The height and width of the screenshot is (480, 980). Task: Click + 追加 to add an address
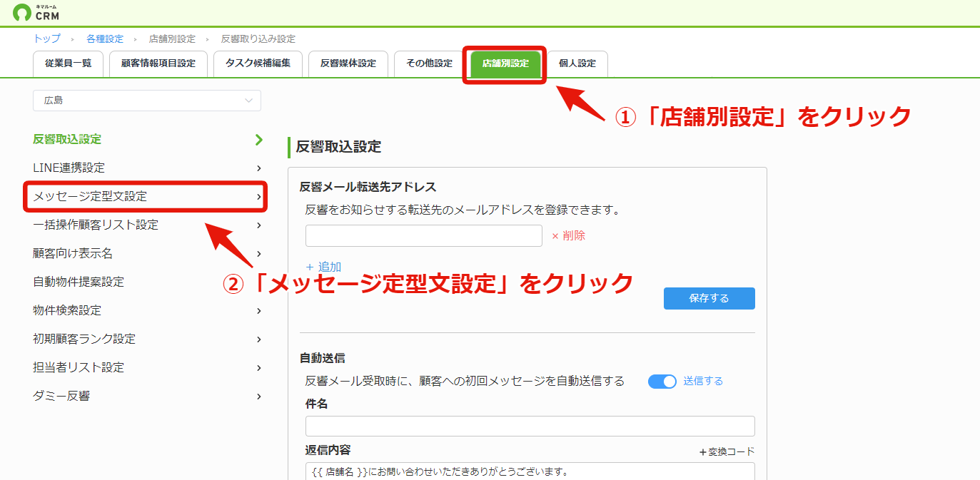pos(323,267)
